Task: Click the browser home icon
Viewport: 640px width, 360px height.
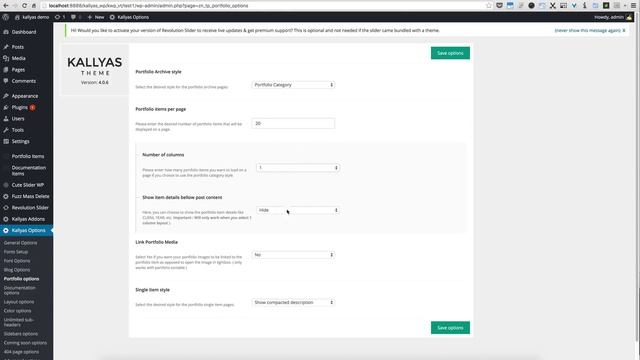Action: point(34,6)
